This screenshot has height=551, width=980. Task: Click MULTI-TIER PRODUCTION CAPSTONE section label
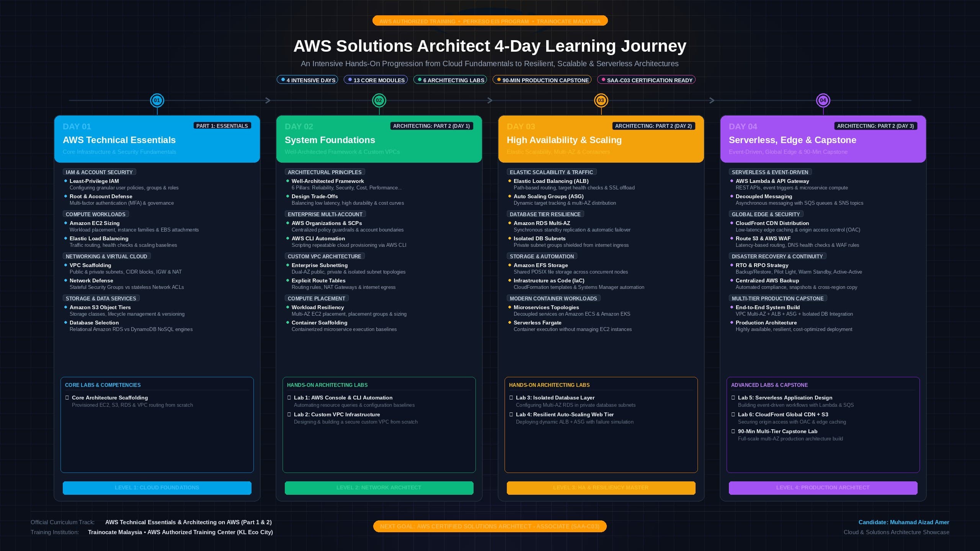pos(778,298)
